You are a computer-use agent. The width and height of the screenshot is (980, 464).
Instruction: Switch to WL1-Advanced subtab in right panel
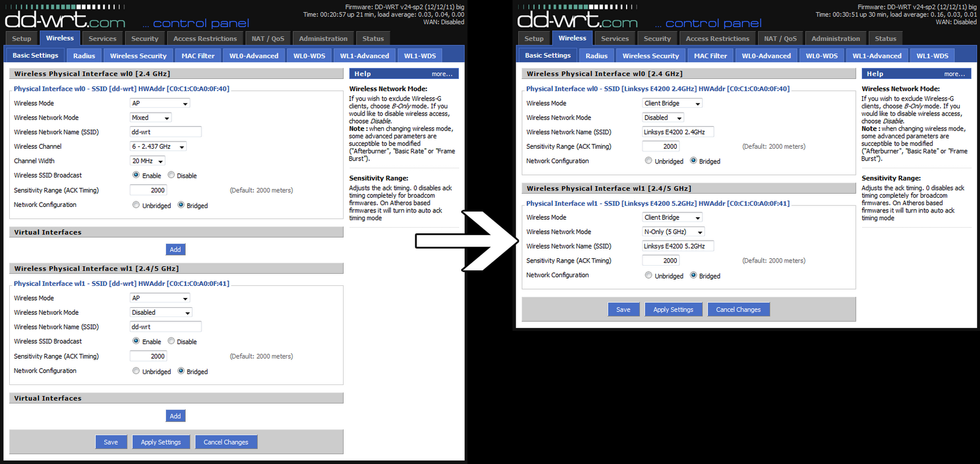pos(877,56)
